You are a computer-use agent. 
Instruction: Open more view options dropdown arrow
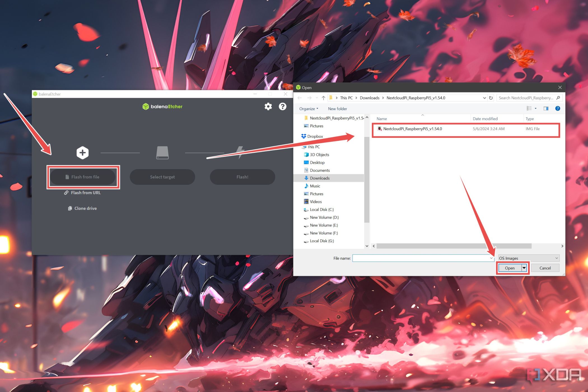tap(536, 108)
